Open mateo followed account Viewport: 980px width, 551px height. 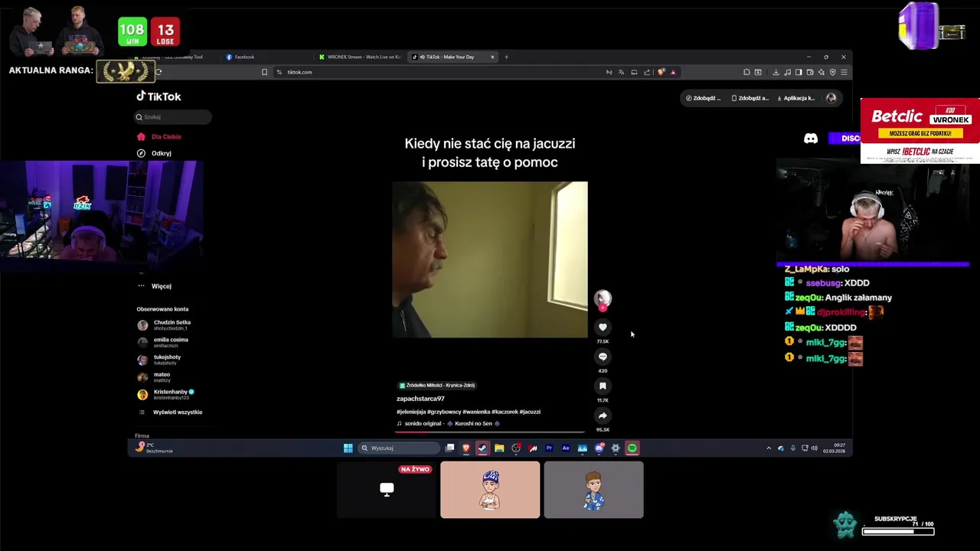tap(154, 377)
